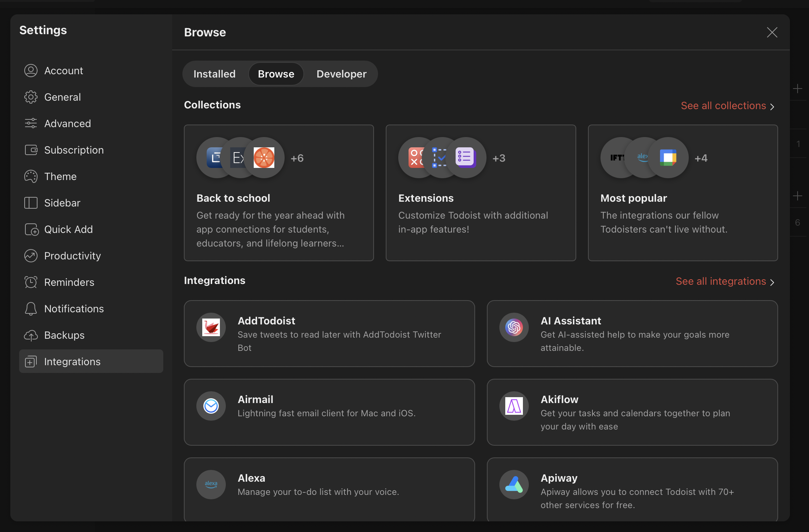Click the Alexa integration icon
The image size is (809, 532).
[211, 484]
